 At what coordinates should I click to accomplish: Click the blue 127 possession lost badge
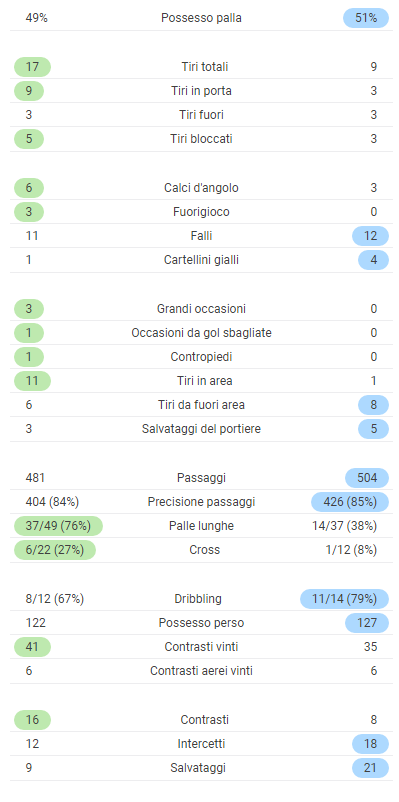(x=367, y=622)
